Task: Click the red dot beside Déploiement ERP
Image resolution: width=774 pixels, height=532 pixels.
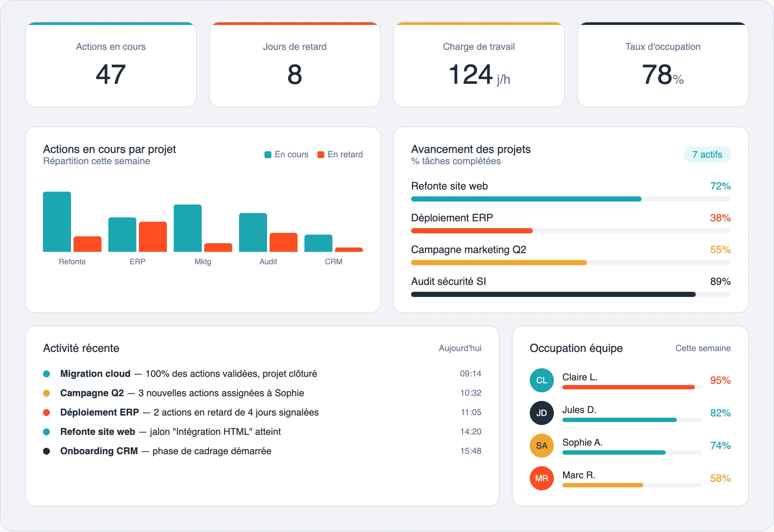Action: click(x=46, y=412)
